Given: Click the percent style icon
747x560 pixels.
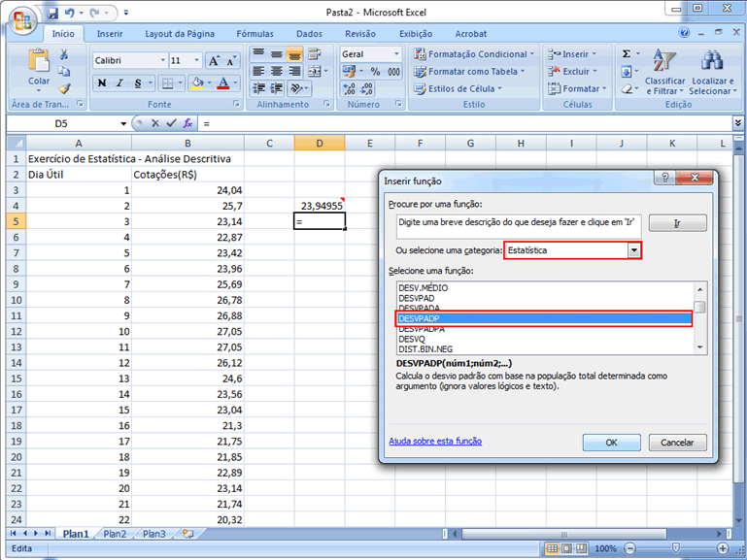Looking at the screenshot, I should pyautogui.click(x=373, y=72).
